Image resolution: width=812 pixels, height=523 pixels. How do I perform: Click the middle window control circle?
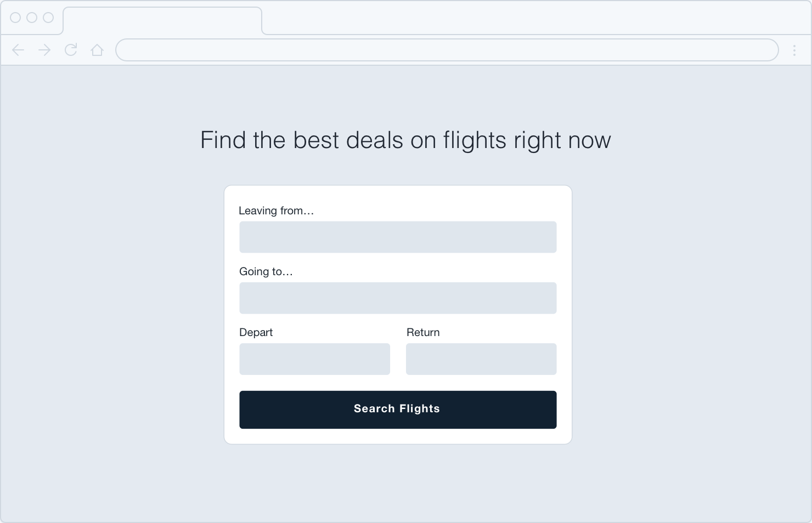click(32, 18)
